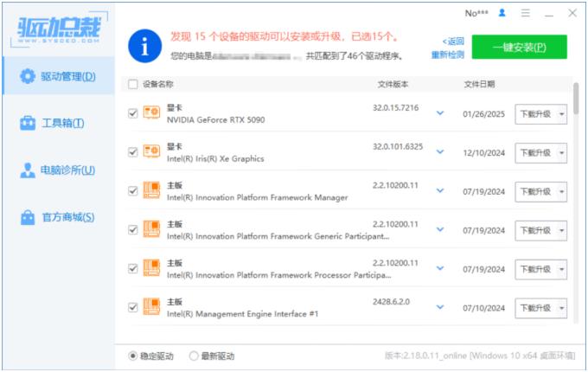Uncheck the Framework Manager driver checkbox
Image resolution: width=588 pixels, height=372 pixels.
point(133,191)
